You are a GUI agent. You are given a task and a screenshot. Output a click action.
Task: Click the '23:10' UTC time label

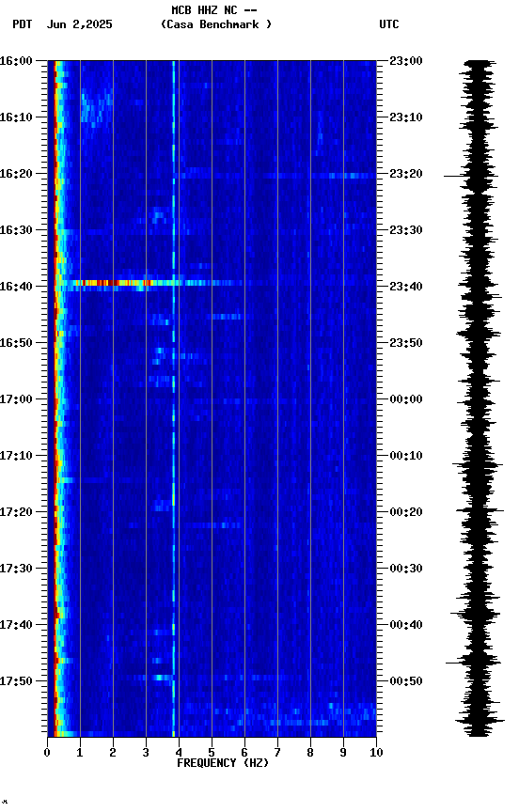coord(406,117)
